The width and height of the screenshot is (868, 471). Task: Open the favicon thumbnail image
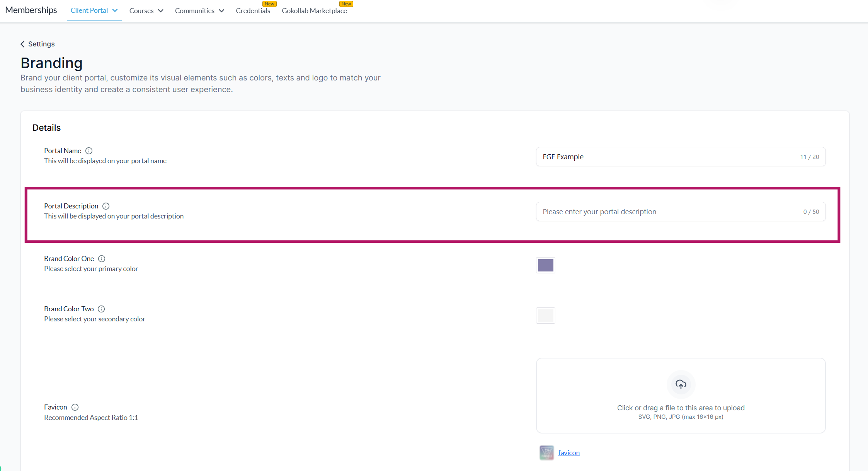[x=546, y=452]
